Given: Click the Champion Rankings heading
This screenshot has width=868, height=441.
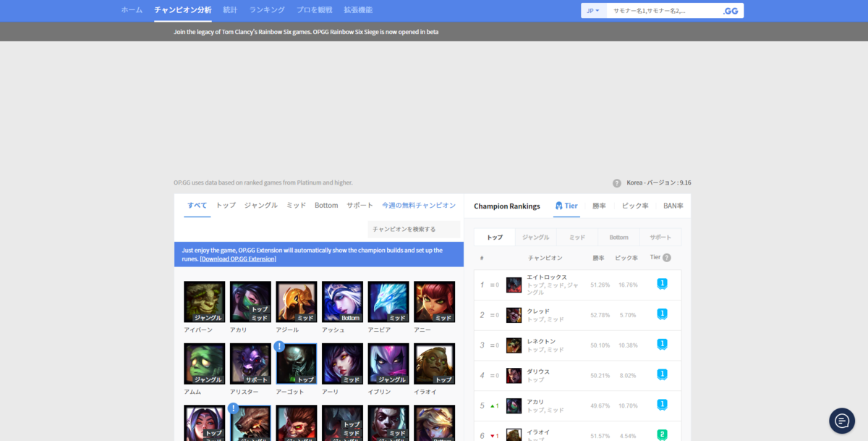Looking at the screenshot, I should coord(507,206).
